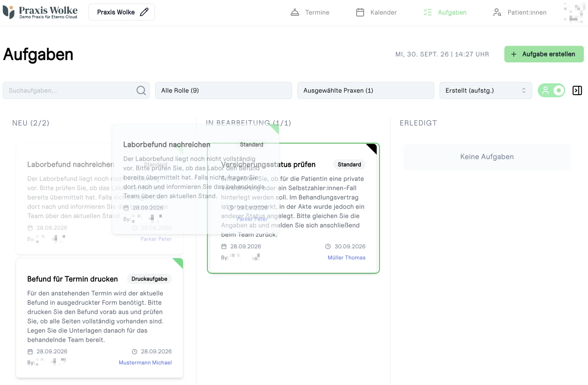588x385 pixels.
Task: Open Erstellt (aufstg.) sort dropdown
Action: click(485, 90)
